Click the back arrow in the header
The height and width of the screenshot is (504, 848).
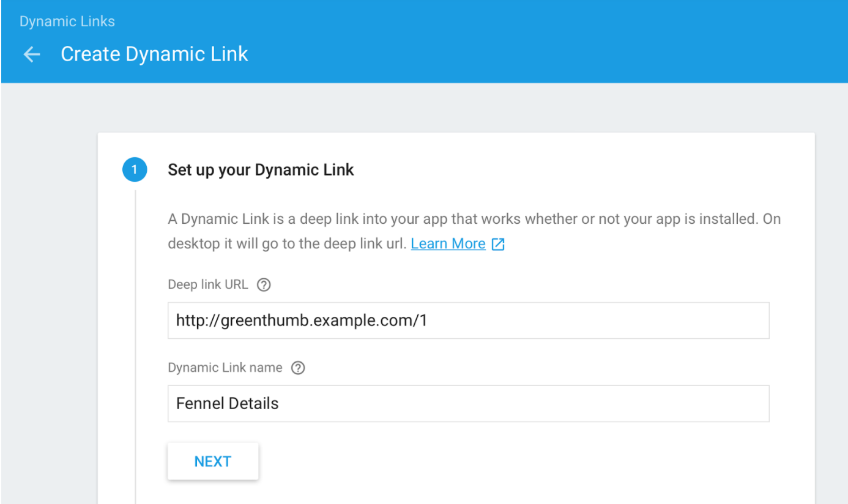coord(31,54)
